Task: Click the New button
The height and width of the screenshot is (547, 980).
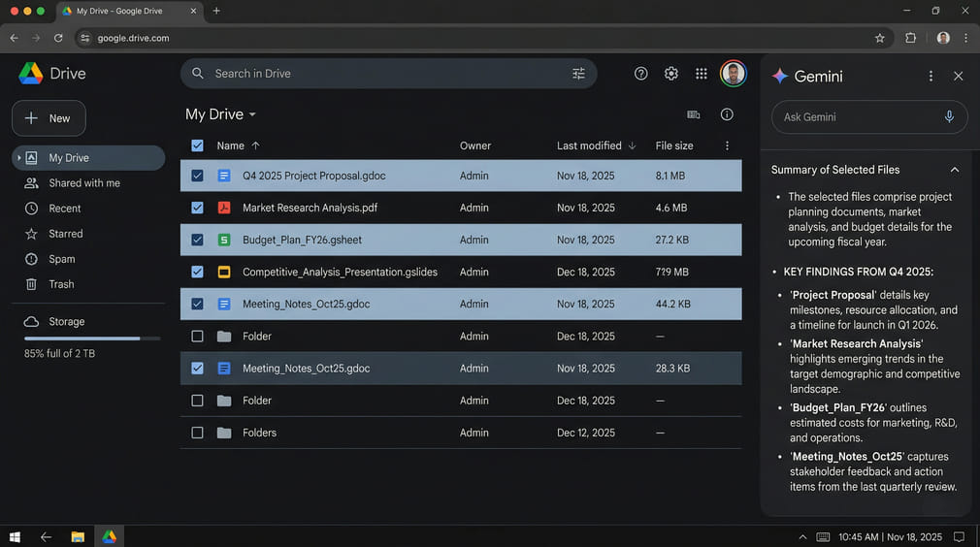Action: tap(49, 118)
